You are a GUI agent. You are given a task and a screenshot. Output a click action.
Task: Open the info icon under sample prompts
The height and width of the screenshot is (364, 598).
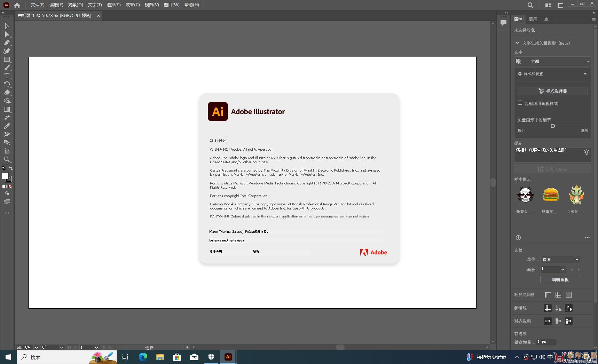pyautogui.click(x=518, y=238)
